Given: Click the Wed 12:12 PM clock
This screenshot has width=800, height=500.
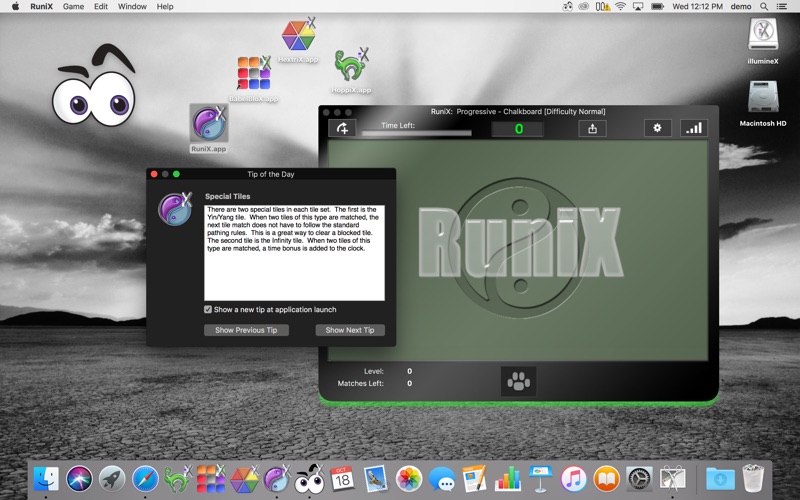Looking at the screenshot, I should click(x=697, y=6).
